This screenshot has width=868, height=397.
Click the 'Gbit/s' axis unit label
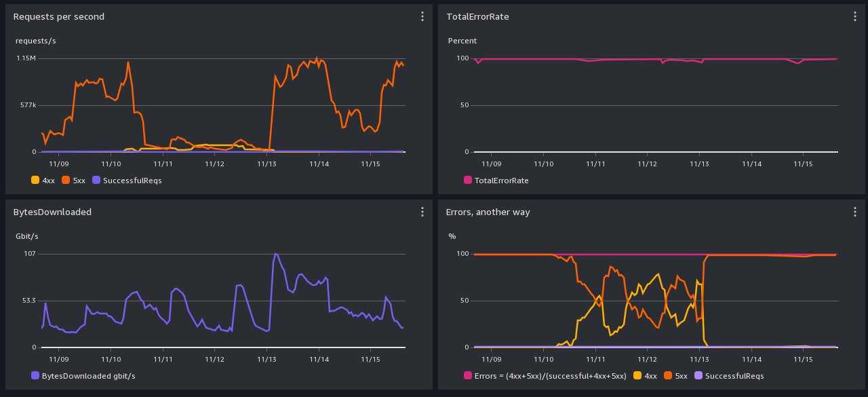click(27, 236)
